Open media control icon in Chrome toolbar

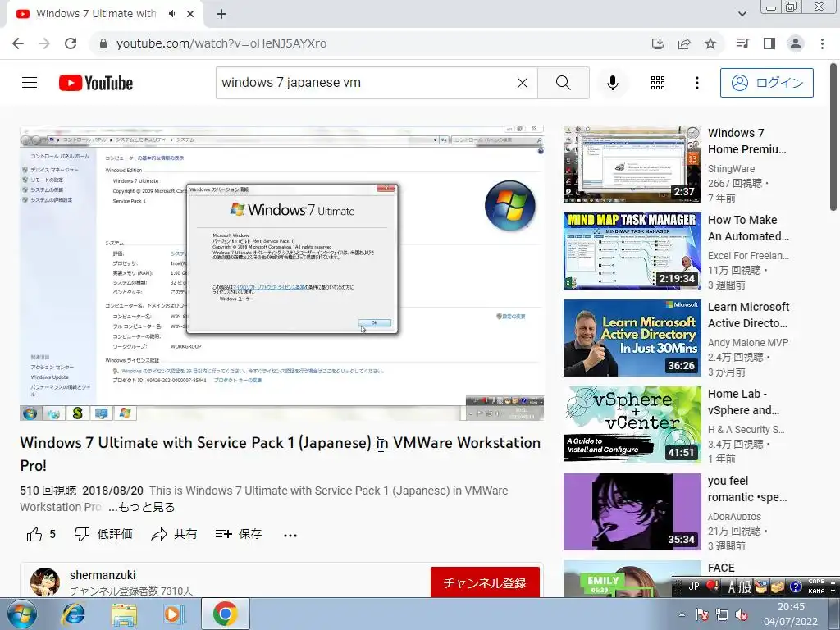coord(743,43)
